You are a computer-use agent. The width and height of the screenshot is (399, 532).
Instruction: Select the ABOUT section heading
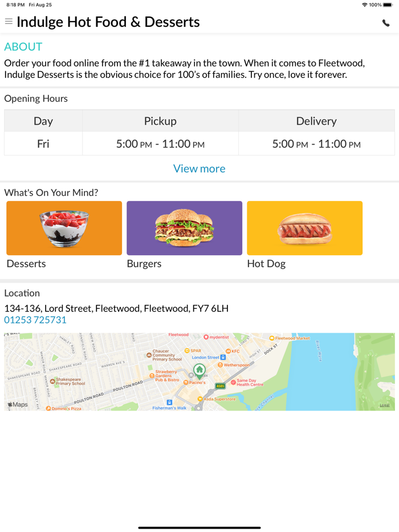[x=22, y=47]
